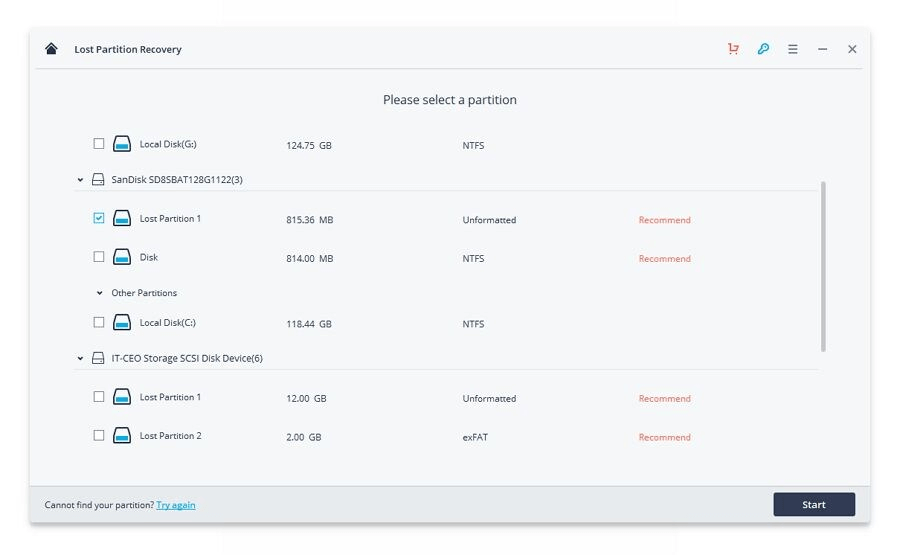Open the hamburger menu
Viewport: 900px width, 555px height.
pos(793,49)
